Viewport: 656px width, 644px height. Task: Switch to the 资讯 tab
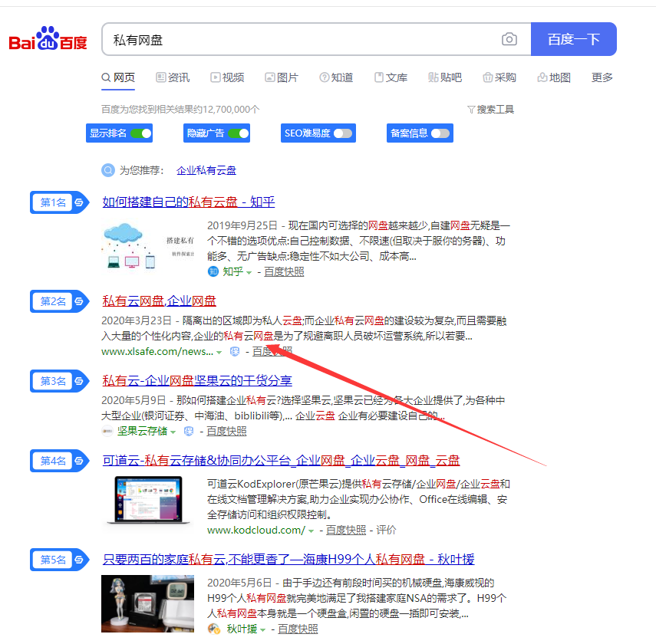[173, 77]
